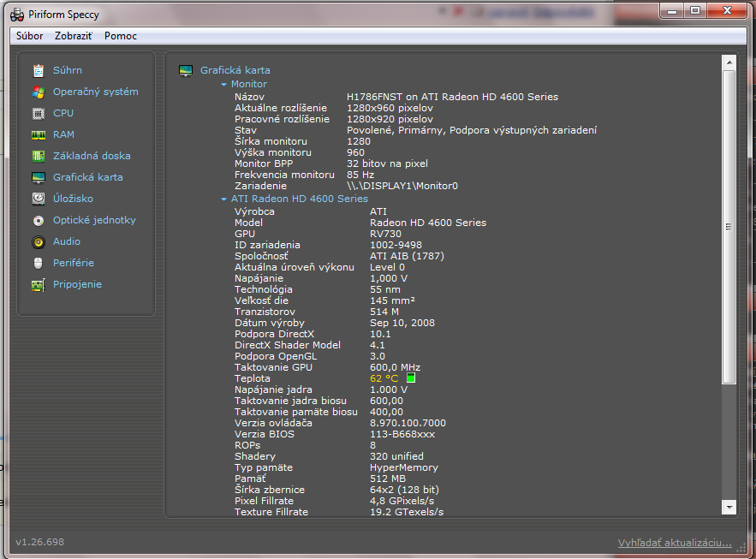Screen dimensions: 756x559
Task: Click the 55 nm technology value
Action: tap(385, 289)
